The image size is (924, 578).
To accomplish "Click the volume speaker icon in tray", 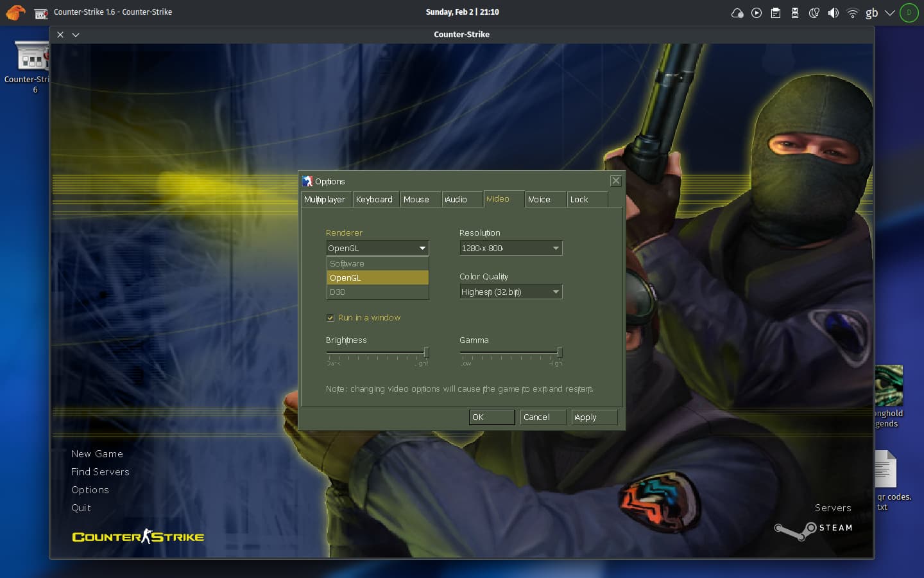I will [833, 12].
